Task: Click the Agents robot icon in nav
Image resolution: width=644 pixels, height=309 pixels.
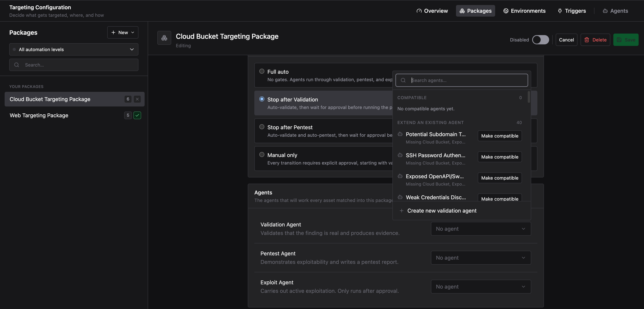Action: (x=605, y=11)
